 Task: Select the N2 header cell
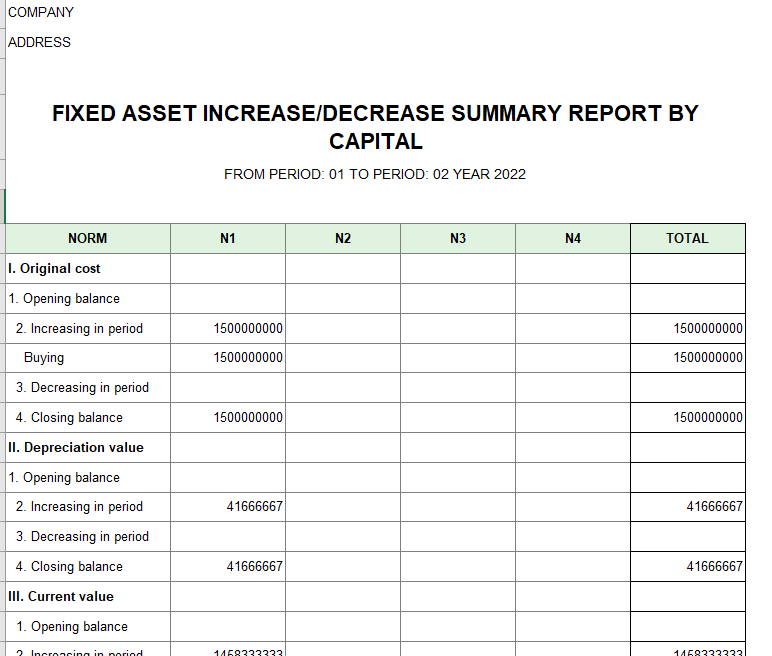[343, 239]
